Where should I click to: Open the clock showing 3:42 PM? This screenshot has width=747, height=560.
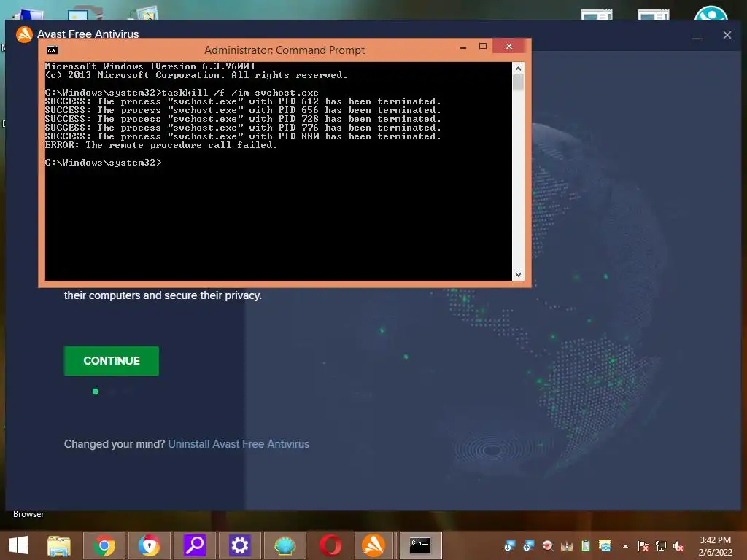point(715,546)
